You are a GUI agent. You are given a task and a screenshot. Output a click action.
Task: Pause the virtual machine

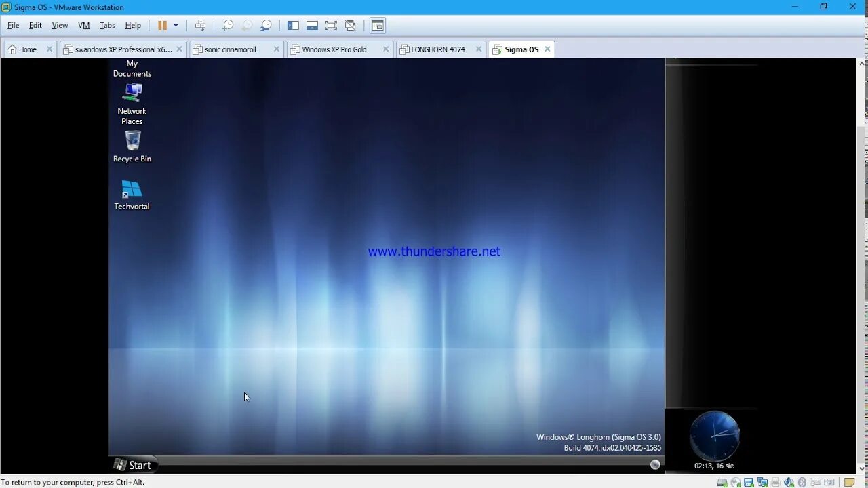tap(162, 25)
